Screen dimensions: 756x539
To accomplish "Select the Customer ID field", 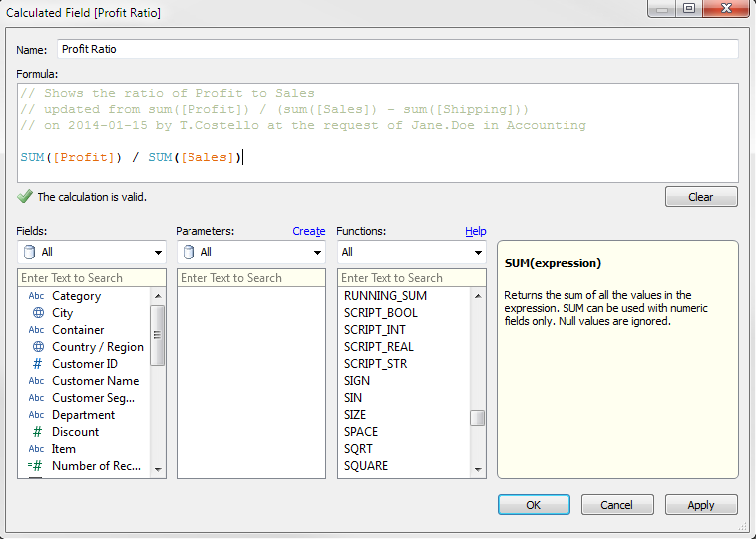I will coord(85,364).
